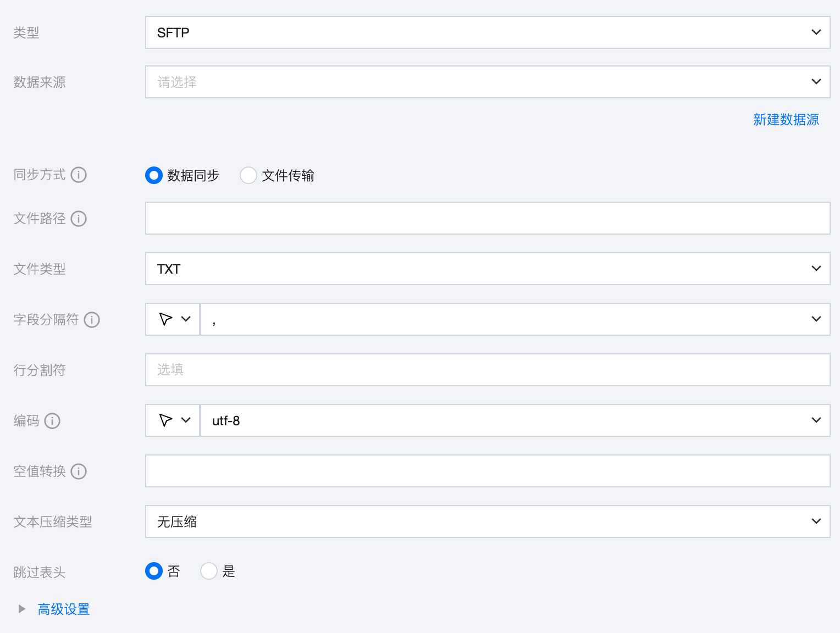This screenshot has width=840, height=633.
Task: Open the 文本压缩类型 无压缩 dropdown
Action: tap(488, 521)
